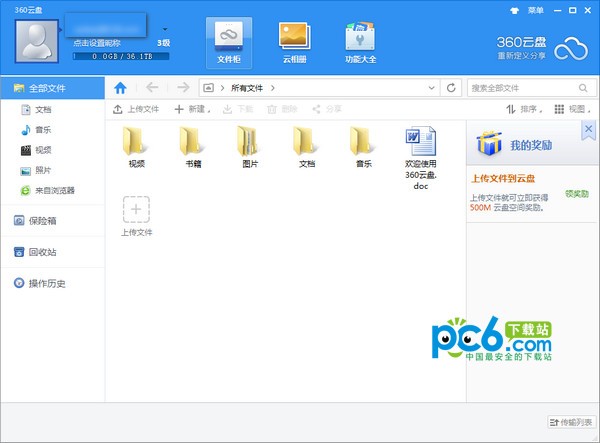600x443 pixels.
Task: Select the 视频 folder
Action: pos(137,147)
